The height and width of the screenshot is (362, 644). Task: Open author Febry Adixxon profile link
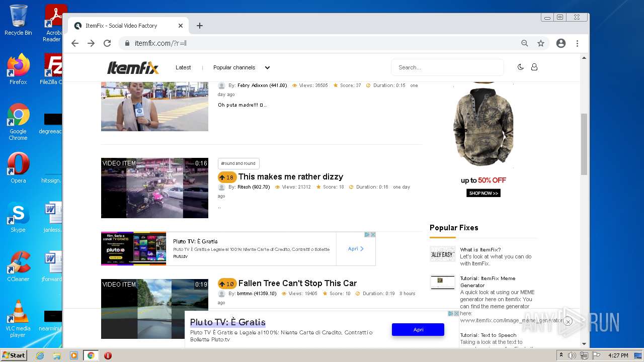(262, 85)
